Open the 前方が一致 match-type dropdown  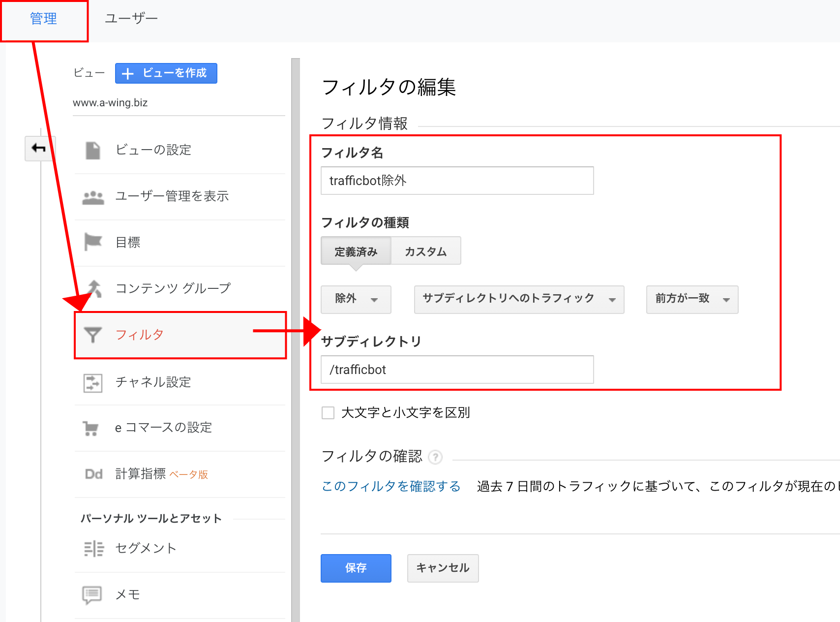(x=692, y=299)
